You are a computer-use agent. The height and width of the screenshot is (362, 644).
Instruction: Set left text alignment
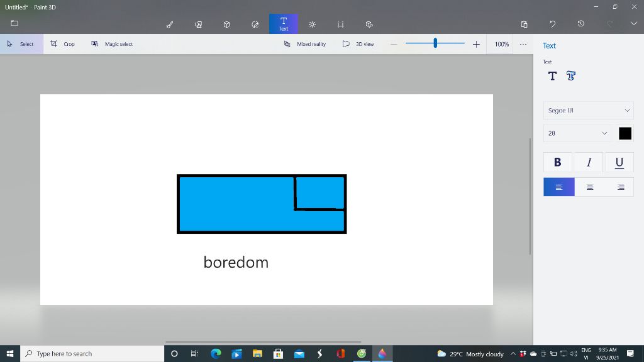click(x=559, y=187)
